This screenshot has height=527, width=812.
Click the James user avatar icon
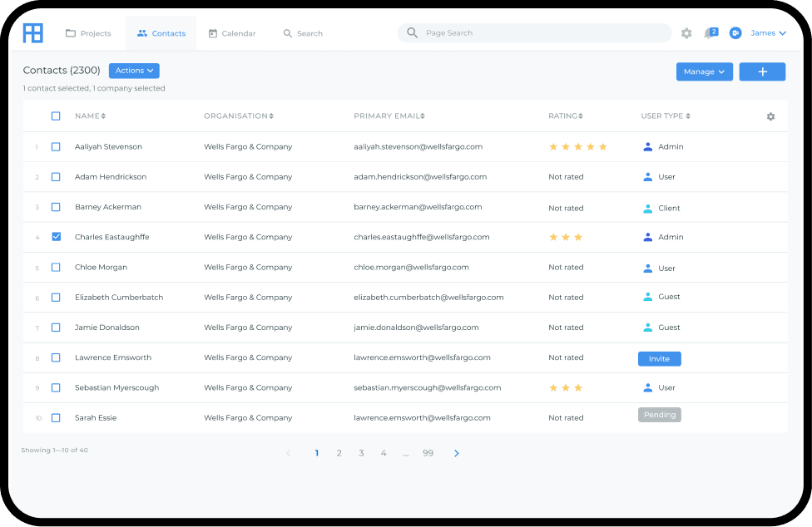coord(735,33)
